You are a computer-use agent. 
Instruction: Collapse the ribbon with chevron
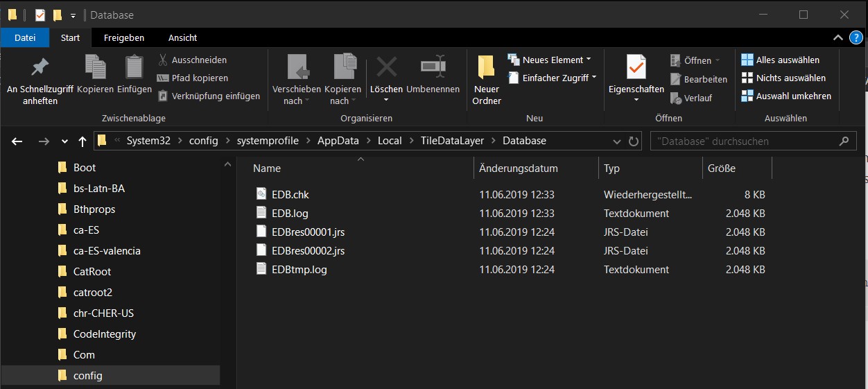838,37
